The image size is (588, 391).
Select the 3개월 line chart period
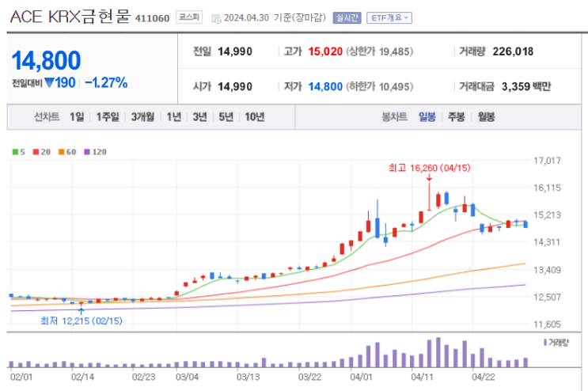tap(142, 117)
